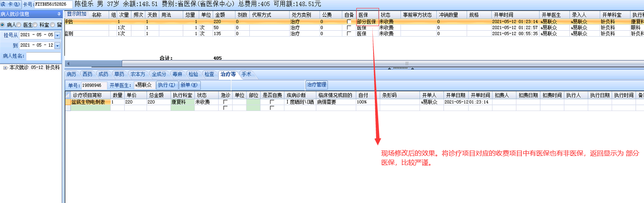644x203 pixels.
Task: Click the 扣费人 column header
Action: (505, 95)
